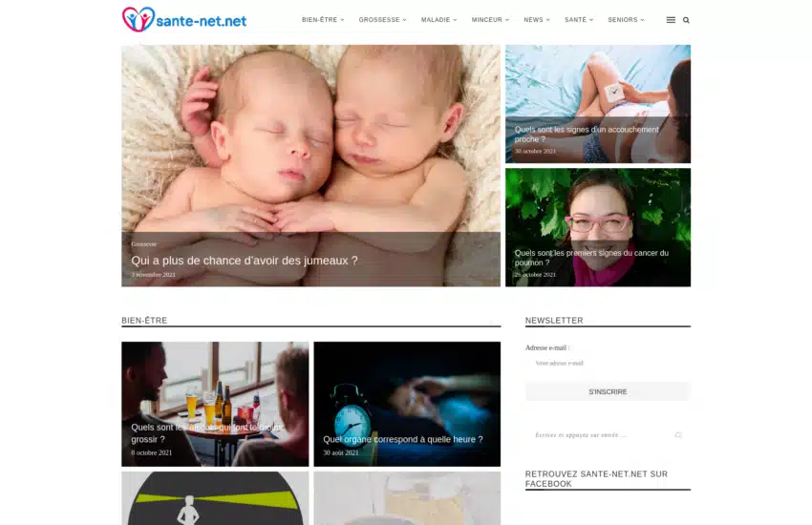The image size is (812, 525).
Task: Open article about chances of having jumeaux
Action: [245, 261]
